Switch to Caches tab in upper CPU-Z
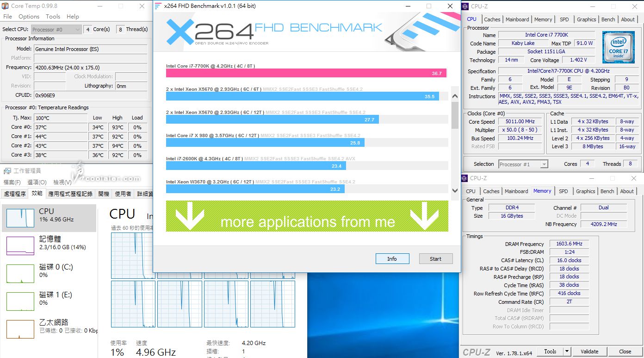644x358 pixels. pyautogui.click(x=492, y=19)
